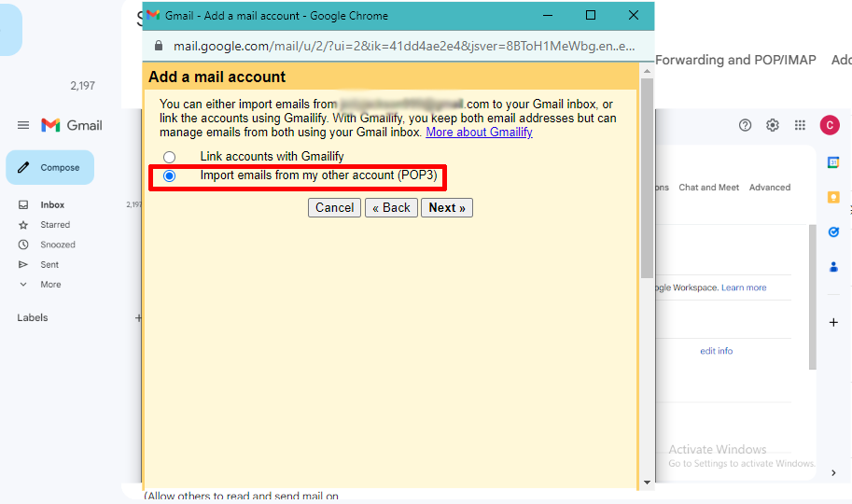
Task: Switch to Advanced settings tab
Action: tap(769, 188)
